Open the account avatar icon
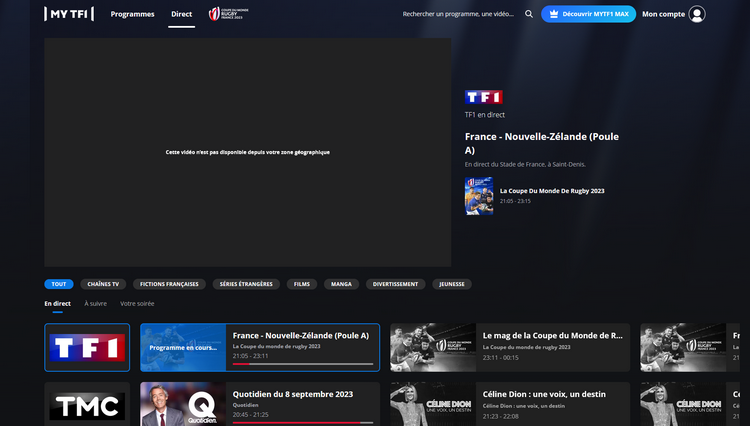This screenshot has width=750, height=426. (697, 14)
